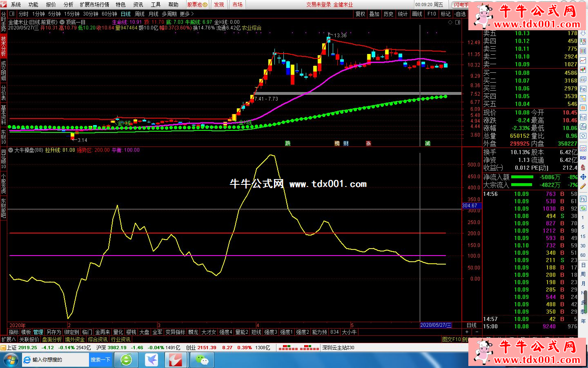The width and height of the screenshot is (588, 368).
Task: Select the 模板 tab at chart bottom
Action: (x=26, y=332)
